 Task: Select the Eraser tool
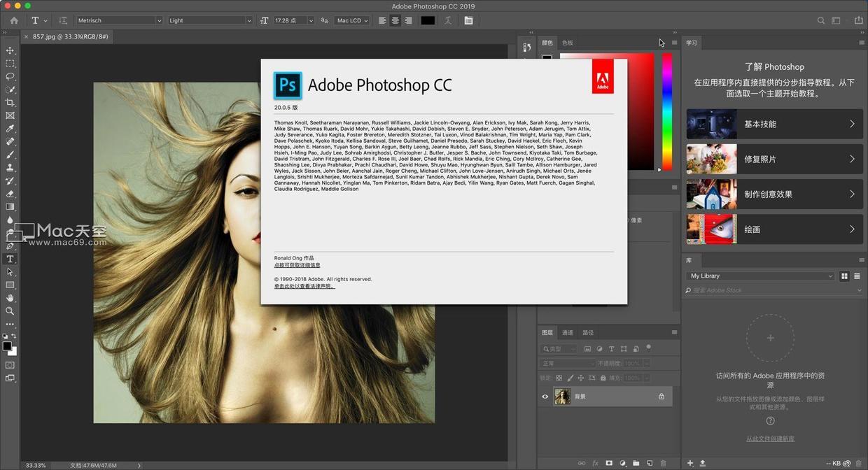click(10, 194)
